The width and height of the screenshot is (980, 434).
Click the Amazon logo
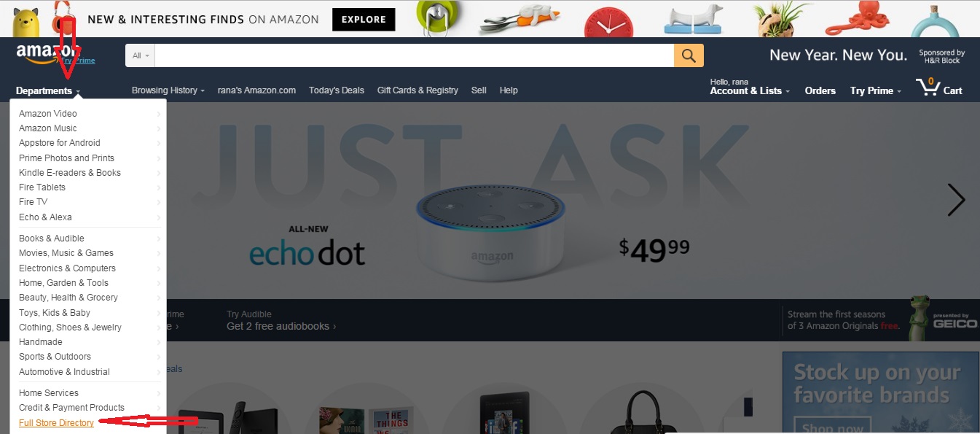[x=48, y=54]
